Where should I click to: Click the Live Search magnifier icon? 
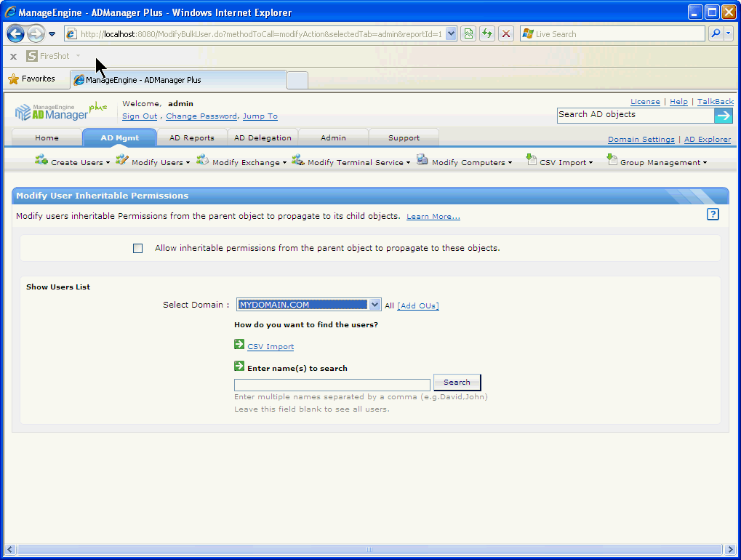716,33
